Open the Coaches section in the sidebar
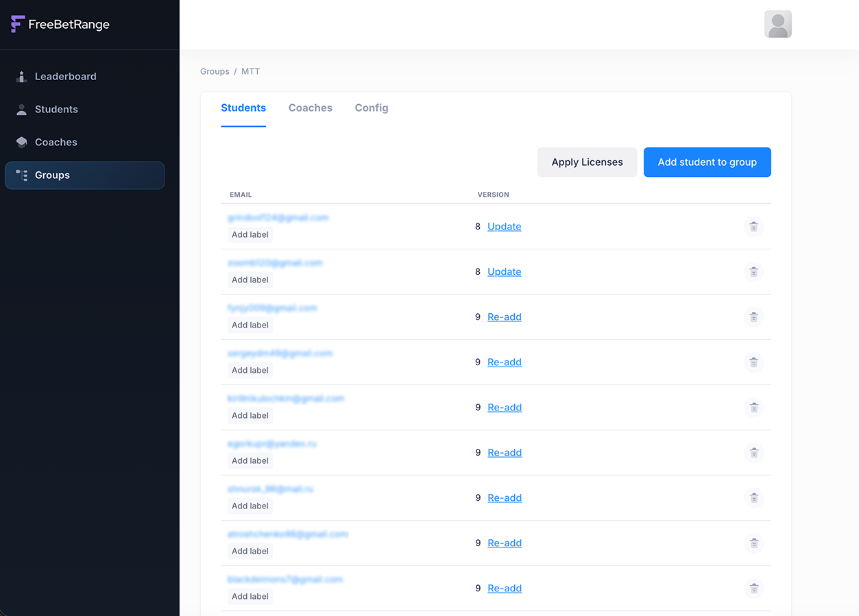Screen dimensions: 859x616 pyautogui.click(x=56, y=142)
